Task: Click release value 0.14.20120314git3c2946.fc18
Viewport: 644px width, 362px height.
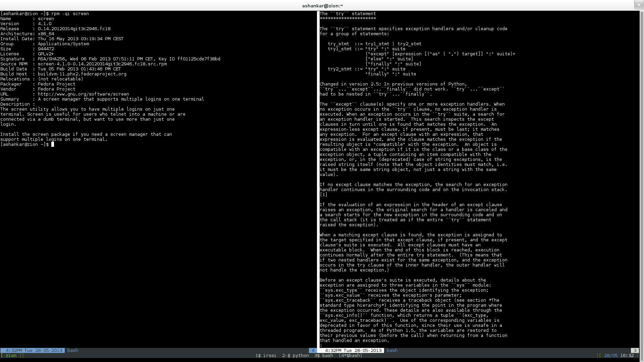Action: pyautogui.click(x=74, y=29)
